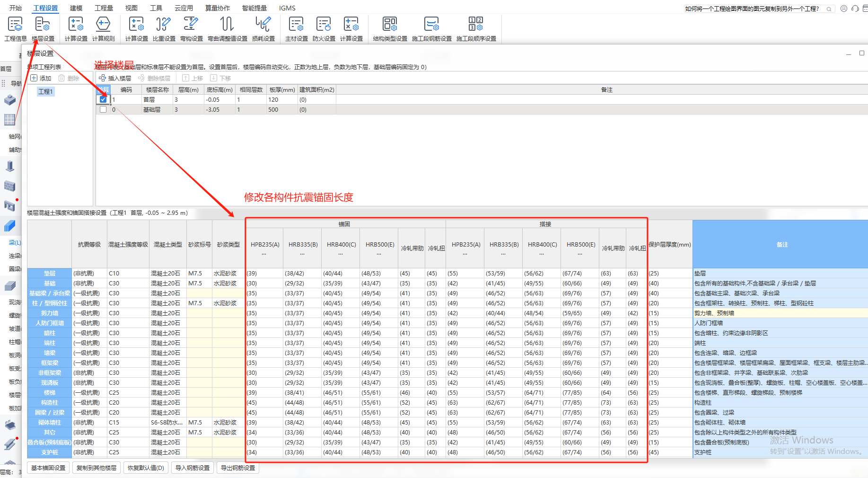Expand ellipsis under 搭接 HRB400(C) header

coord(542,254)
